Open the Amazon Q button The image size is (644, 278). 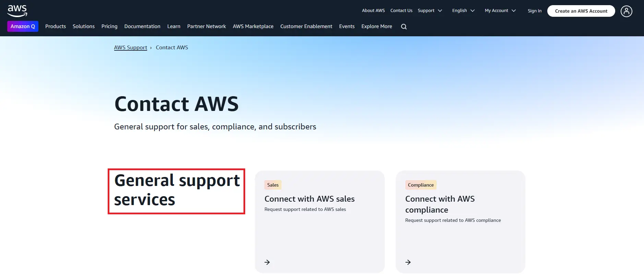[23, 26]
